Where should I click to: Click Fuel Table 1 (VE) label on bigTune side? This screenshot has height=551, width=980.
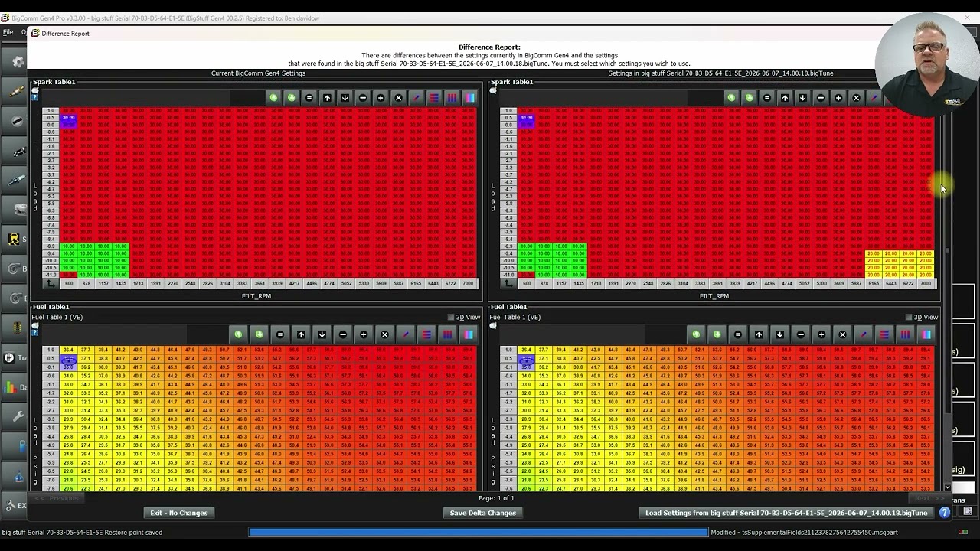point(514,317)
